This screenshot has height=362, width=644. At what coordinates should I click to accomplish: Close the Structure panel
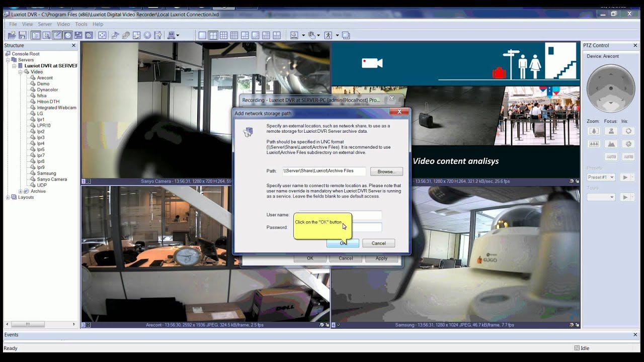coord(73,45)
